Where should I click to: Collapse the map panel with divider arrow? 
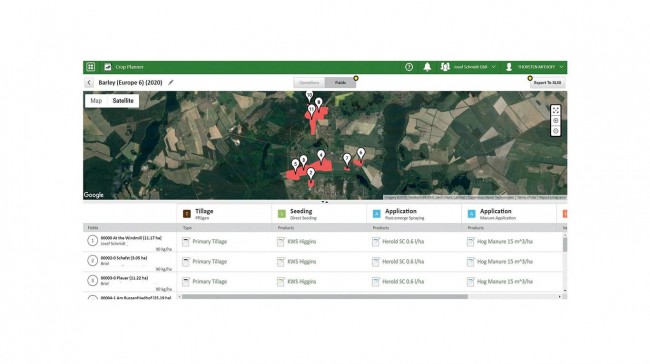[x=325, y=202]
